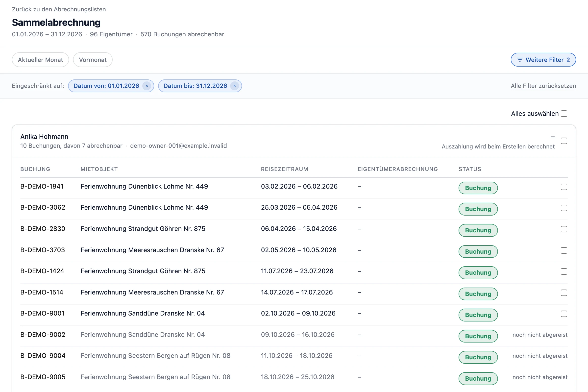The height and width of the screenshot is (392, 588).
Task: Check the box for booking B-DEMO-3703
Action: coord(564,250)
